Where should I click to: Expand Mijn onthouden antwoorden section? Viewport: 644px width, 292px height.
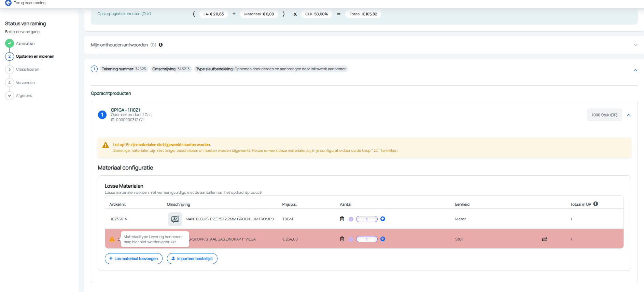pos(635,45)
